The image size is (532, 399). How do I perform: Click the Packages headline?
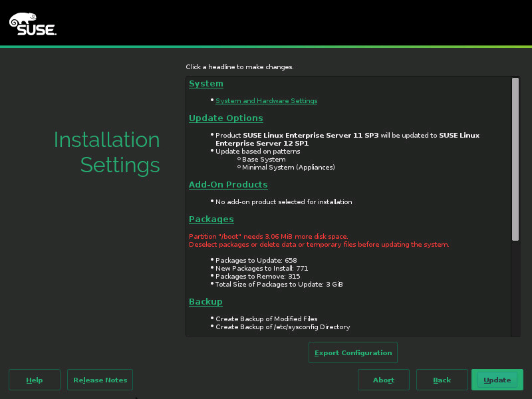pyautogui.click(x=211, y=219)
